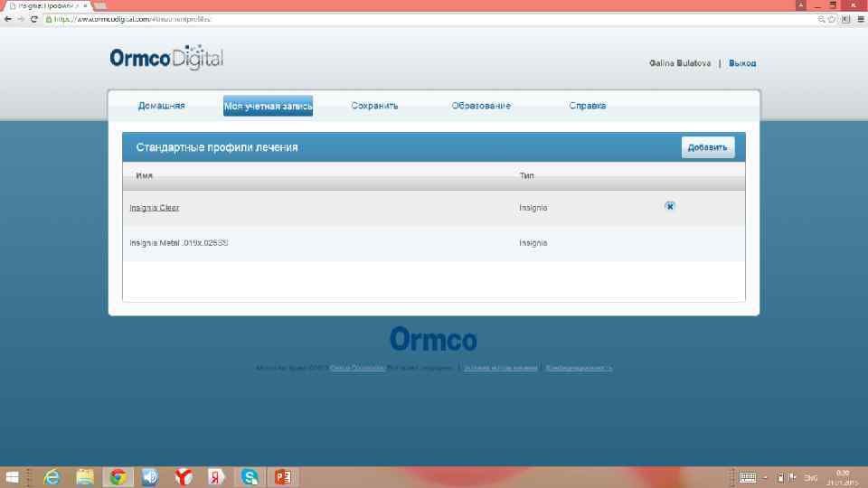Screen dimensions: 868x488
Task: Open Skype from the taskbar
Action: [250, 477]
